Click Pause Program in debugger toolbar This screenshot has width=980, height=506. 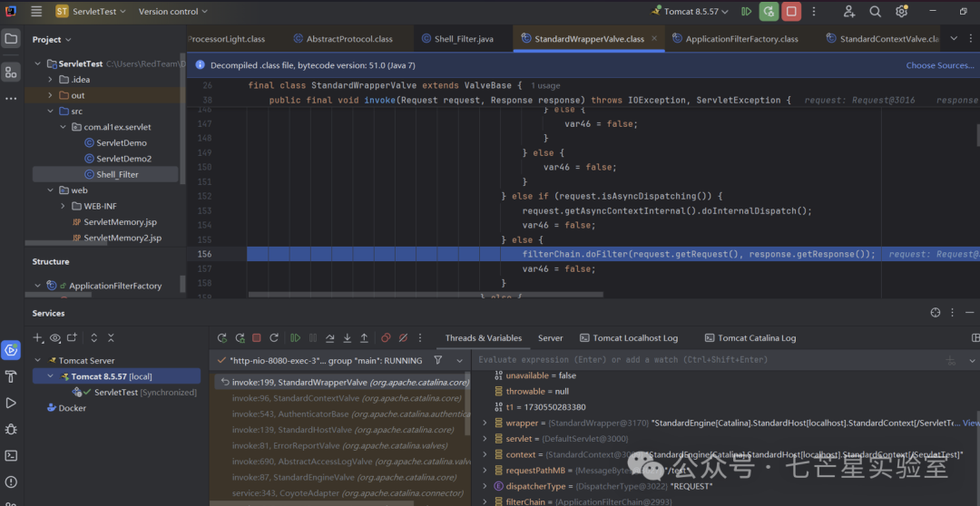click(x=313, y=338)
